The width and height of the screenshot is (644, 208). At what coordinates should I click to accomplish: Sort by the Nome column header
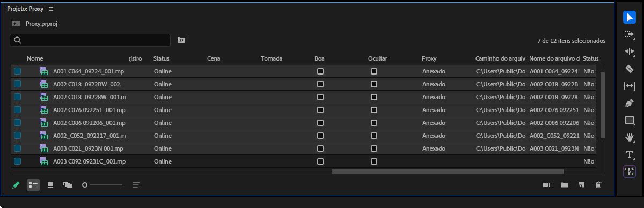tap(35, 58)
